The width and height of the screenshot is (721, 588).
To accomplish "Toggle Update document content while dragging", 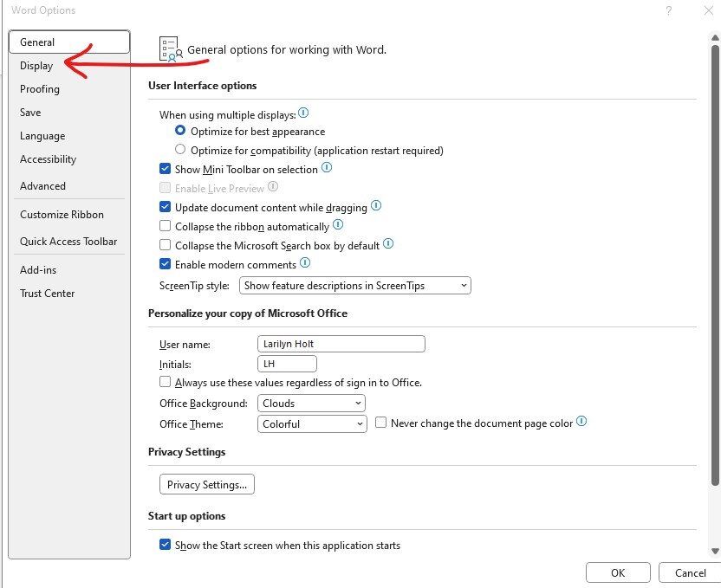I will (165, 207).
